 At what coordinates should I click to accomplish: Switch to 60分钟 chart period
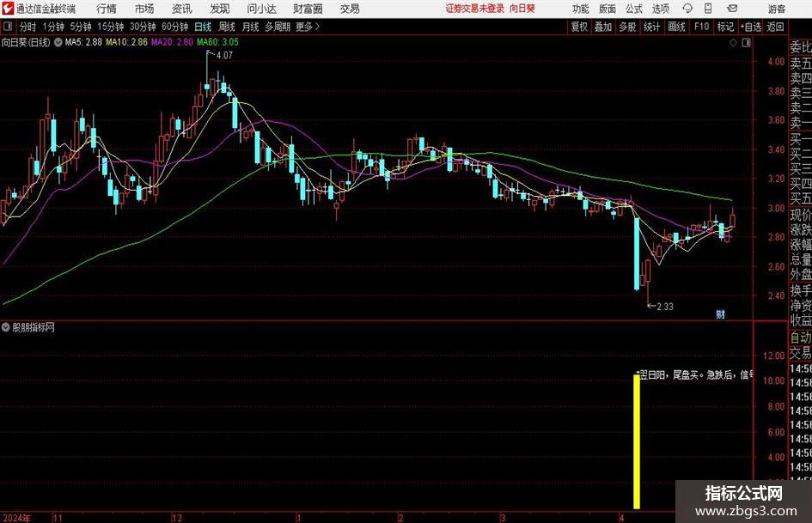tap(174, 27)
